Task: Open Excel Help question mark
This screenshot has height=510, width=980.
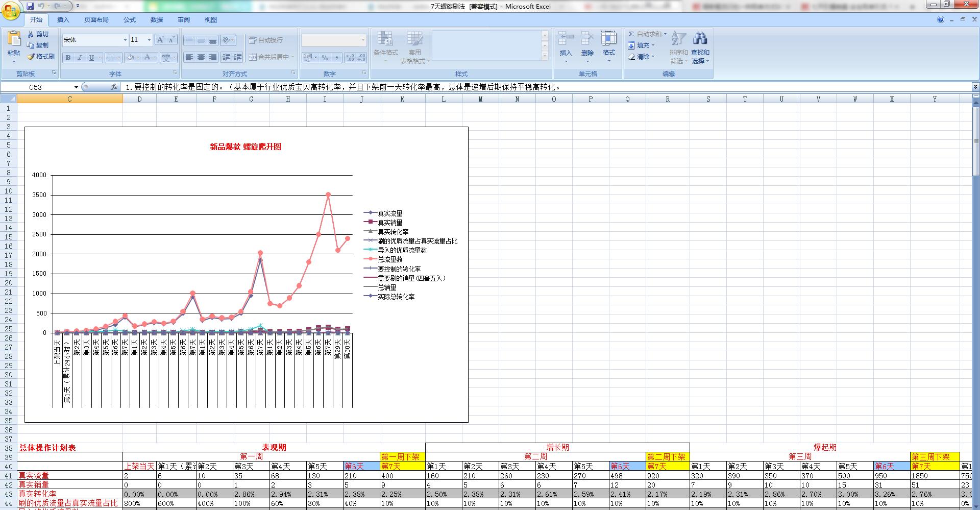Action: coord(941,20)
